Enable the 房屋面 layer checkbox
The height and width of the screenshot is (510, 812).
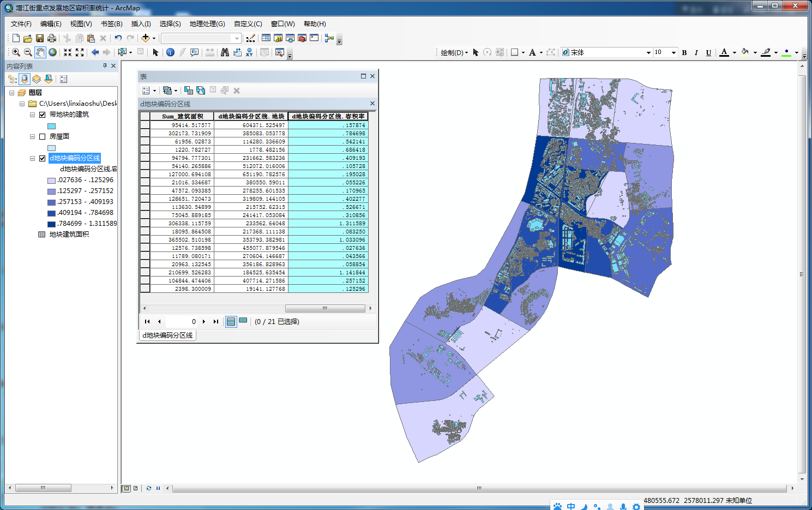tap(42, 136)
